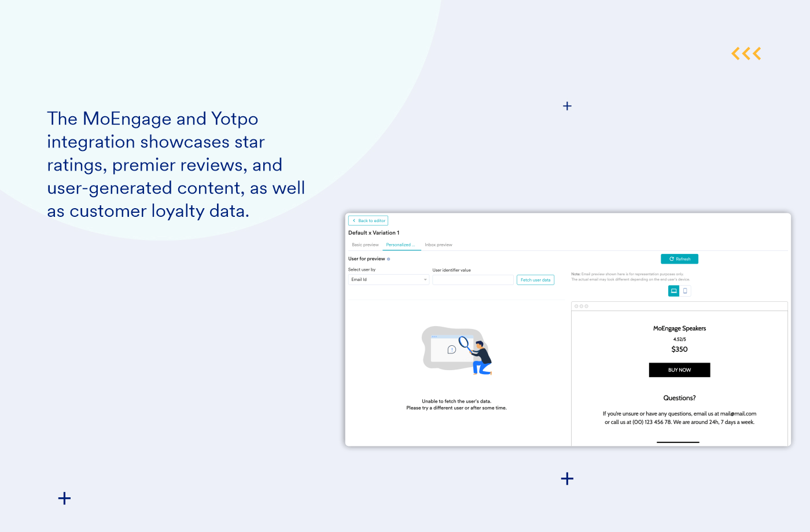Switch to Basic preview tab
This screenshot has height=532, width=810.
[x=365, y=245]
